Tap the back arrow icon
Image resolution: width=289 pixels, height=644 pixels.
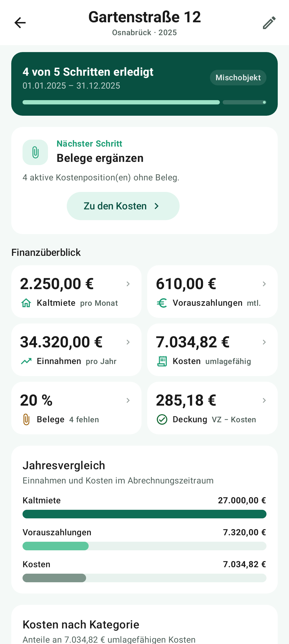coord(20,23)
